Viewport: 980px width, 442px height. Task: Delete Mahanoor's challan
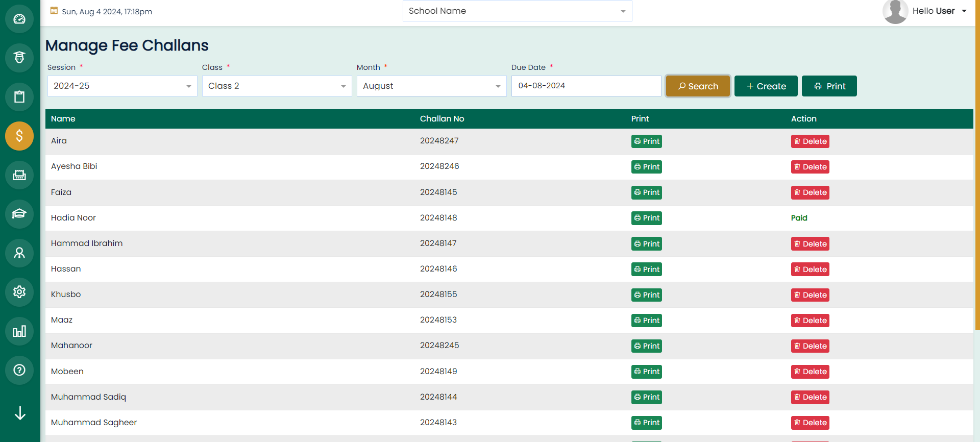[x=810, y=346]
